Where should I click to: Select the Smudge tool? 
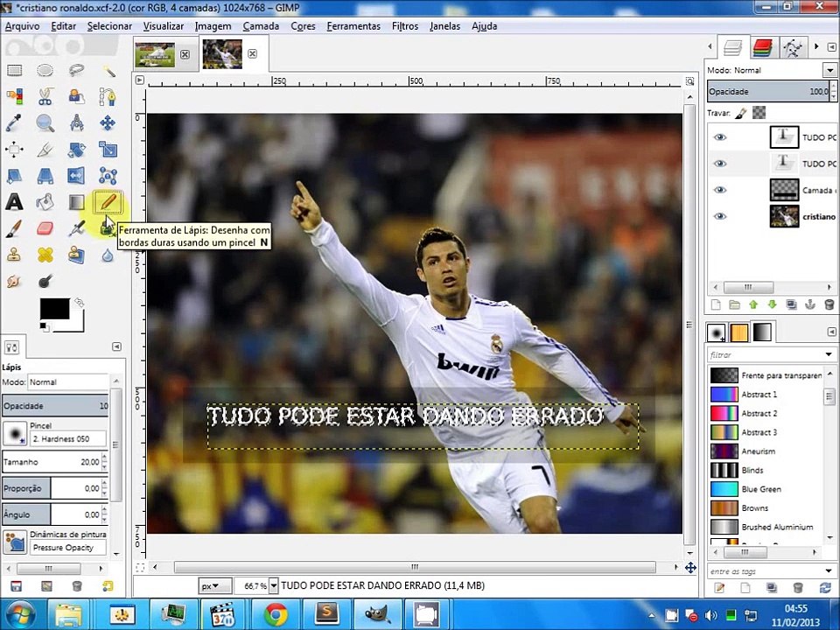[x=14, y=281]
